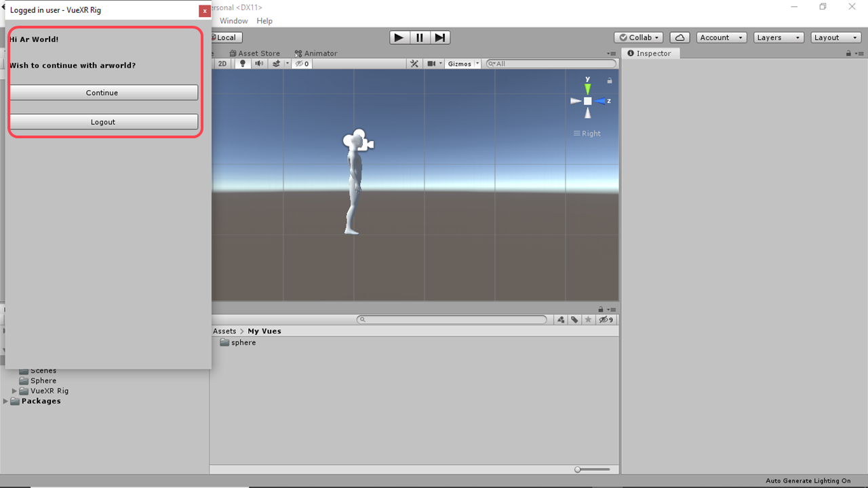Image resolution: width=868 pixels, height=488 pixels.
Task: Open the Layout dropdown
Action: coord(835,38)
